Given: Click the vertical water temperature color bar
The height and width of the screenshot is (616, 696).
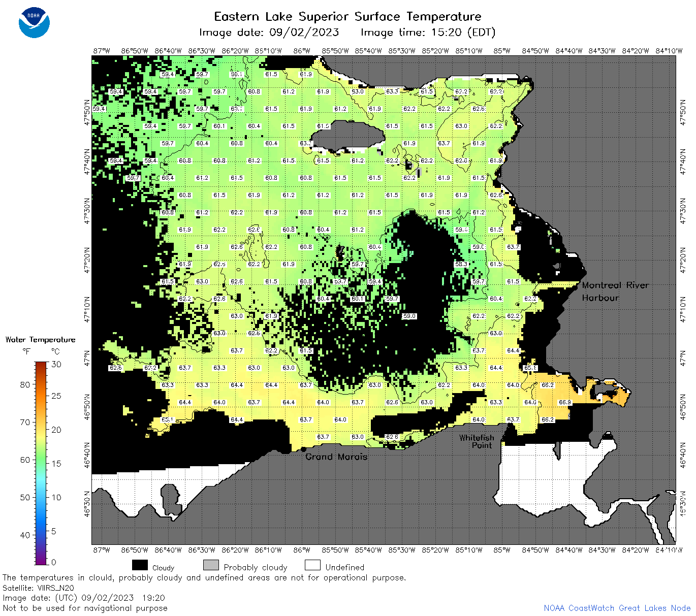Looking at the screenshot, I should 41,463.
